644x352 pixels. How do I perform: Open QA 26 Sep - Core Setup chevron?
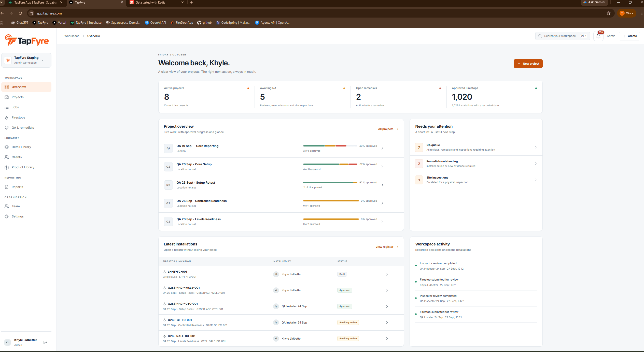click(x=382, y=167)
